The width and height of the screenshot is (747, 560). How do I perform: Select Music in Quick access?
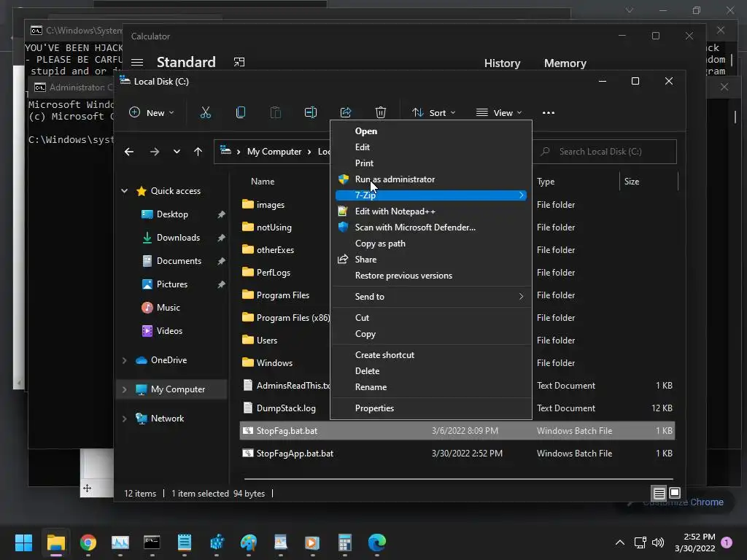(169, 308)
